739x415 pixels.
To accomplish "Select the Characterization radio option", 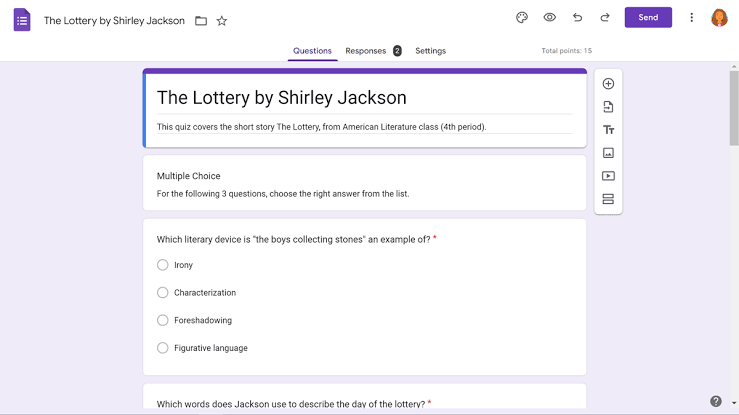I will [x=162, y=293].
